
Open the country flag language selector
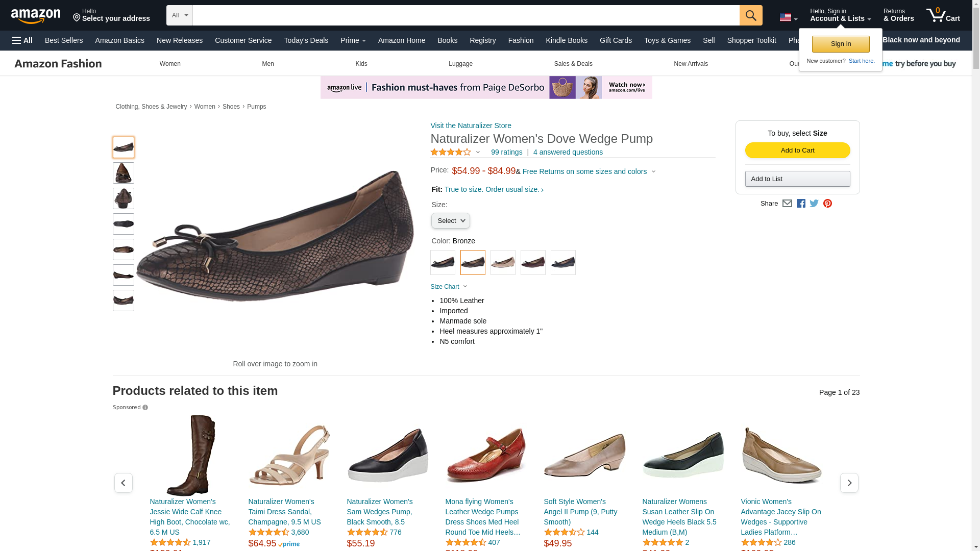pyautogui.click(x=788, y=18)
